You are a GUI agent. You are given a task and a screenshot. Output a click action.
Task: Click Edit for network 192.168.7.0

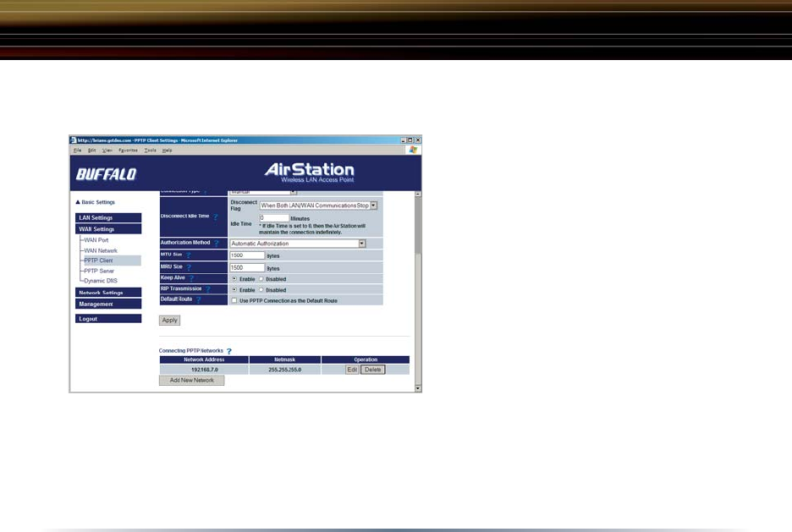[x=352, y=370]
